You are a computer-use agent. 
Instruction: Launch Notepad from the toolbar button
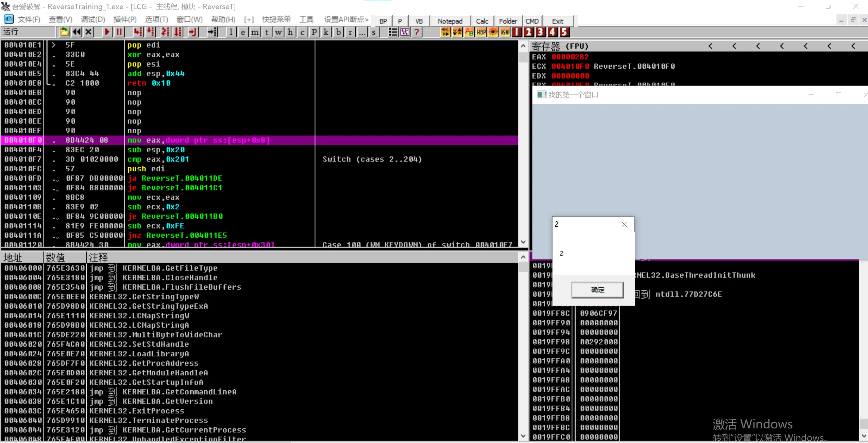pyautogui.click(x=450, y=21)
